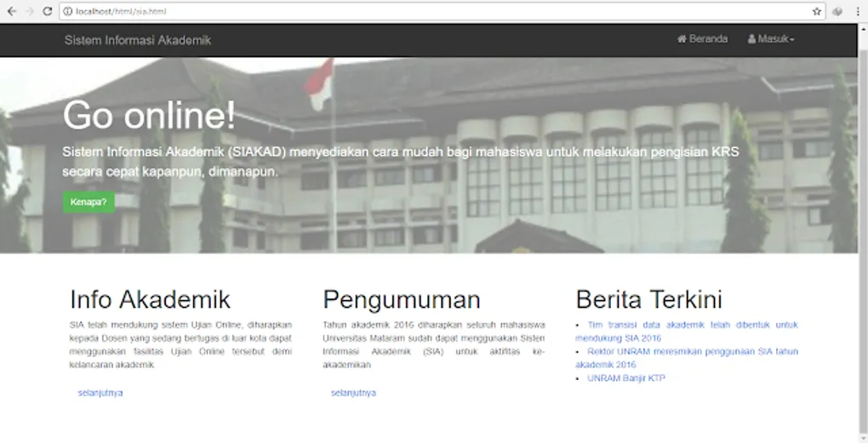Open selanjutnya link under Info Akademik
Screen dimensions: 868x443
coord(100,393)
